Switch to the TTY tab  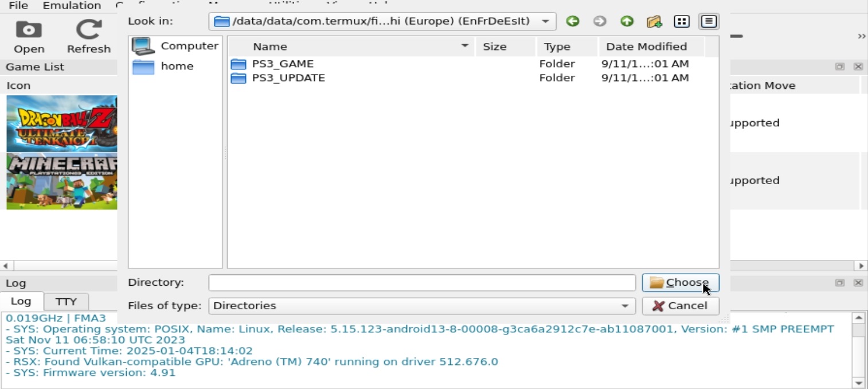pos(66,302)
